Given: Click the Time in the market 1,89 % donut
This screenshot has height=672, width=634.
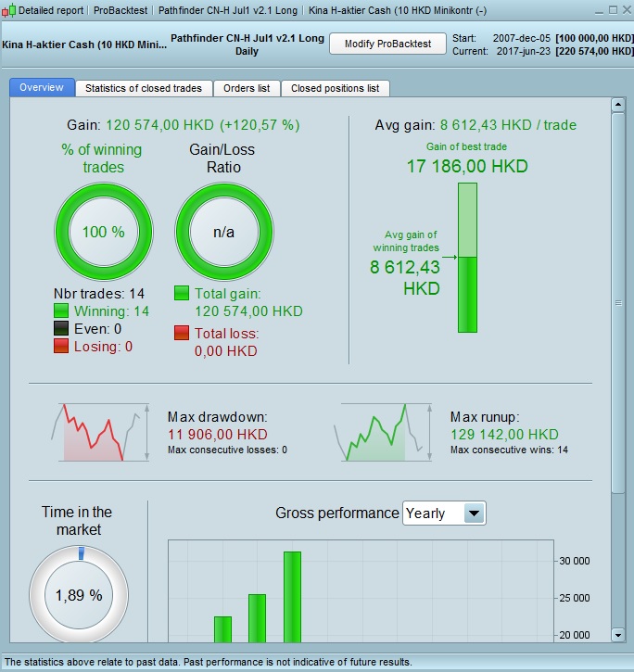Looking at the screenshot, I should click(79, 595).
